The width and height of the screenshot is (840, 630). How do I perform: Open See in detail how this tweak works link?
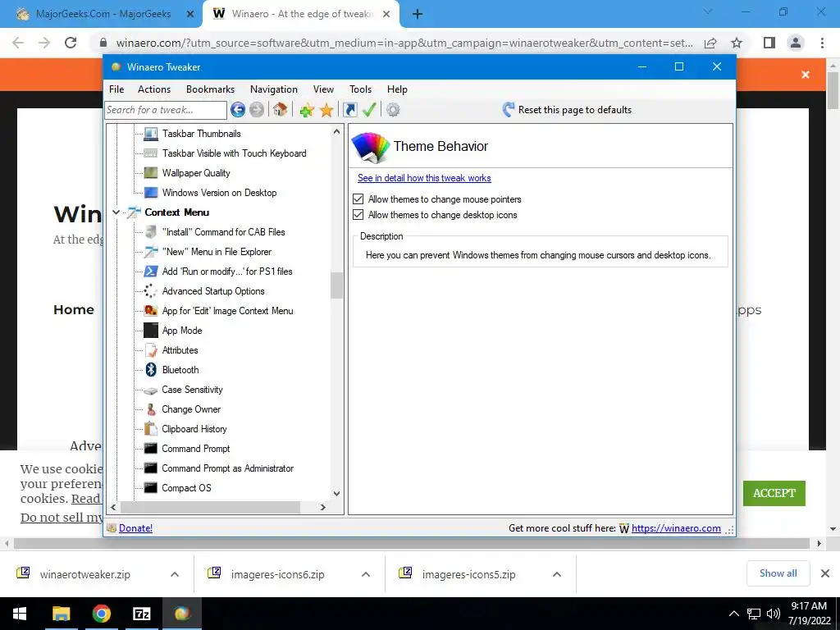click(x=424, y=178)
